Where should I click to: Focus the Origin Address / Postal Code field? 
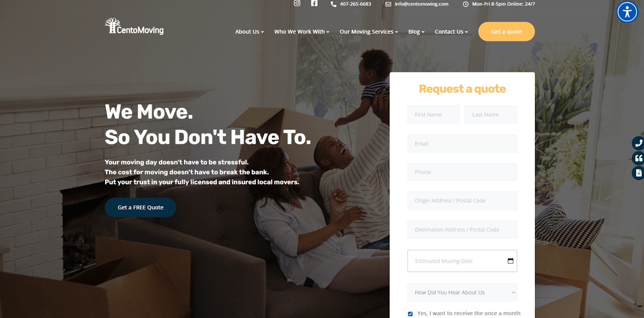462,200
